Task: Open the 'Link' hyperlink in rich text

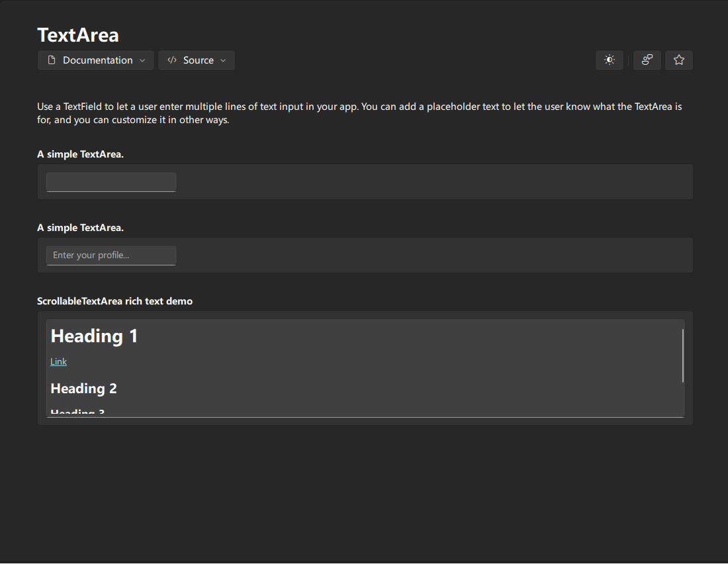Action: (58, 361)
